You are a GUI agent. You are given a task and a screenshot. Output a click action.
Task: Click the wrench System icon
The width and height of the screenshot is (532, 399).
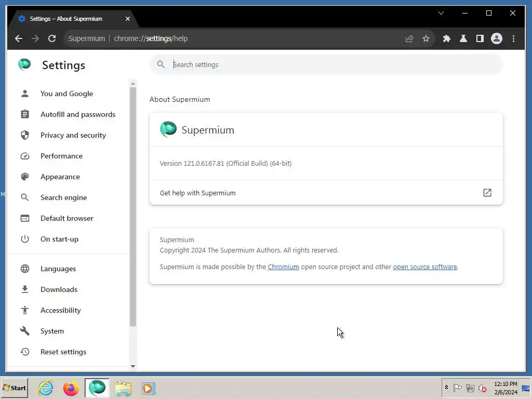pyautogui.click(x=25, y=331)
